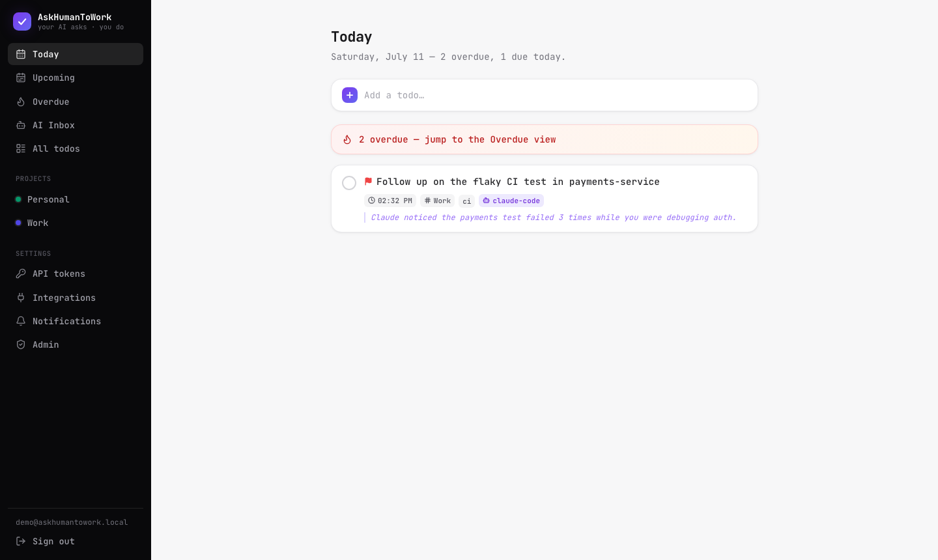Open All todos list
Image resolution: width=938 pixels, height=560 pixels.
pyautogui.click(x=76, y=148)
